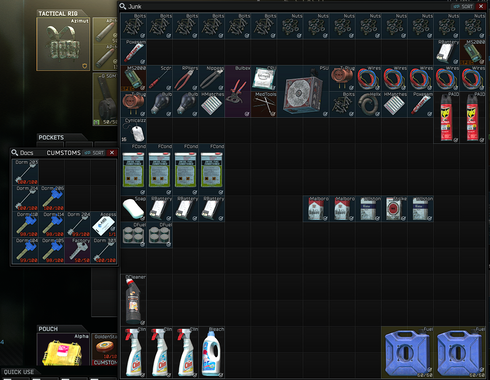Select the Nippers tool item

(212, 78)
